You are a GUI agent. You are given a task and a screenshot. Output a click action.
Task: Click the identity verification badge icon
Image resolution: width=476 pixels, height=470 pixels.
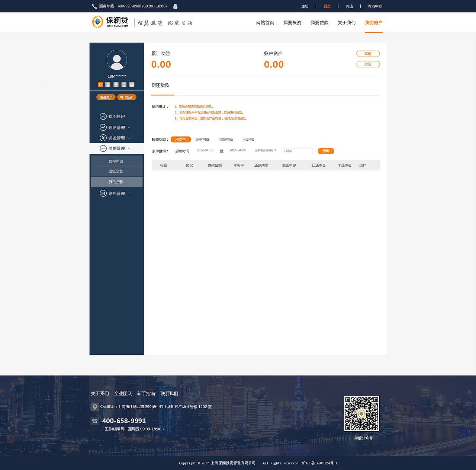[x=108, y=84]
